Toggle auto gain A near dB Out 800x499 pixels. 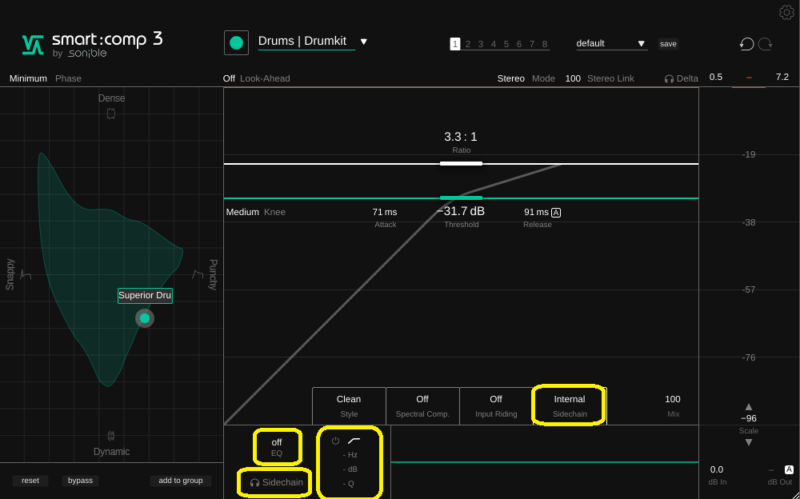[x=789, y=469]
